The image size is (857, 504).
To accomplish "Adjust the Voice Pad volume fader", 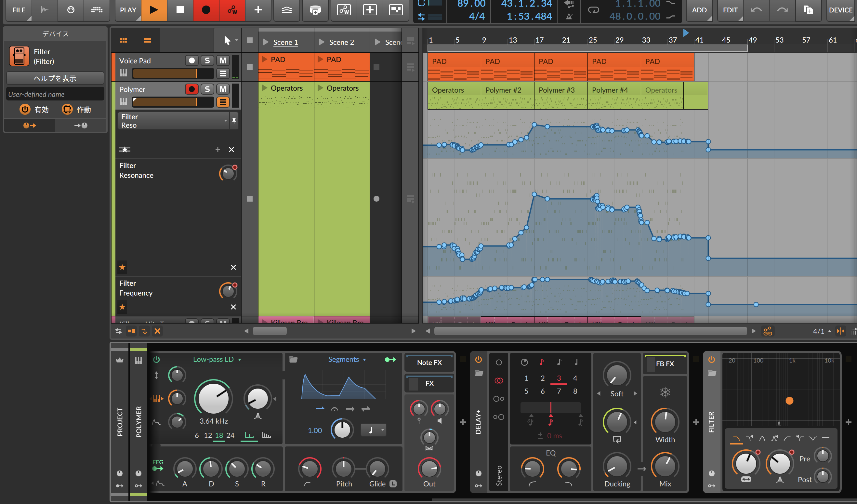I will click(x=173, y=73).
